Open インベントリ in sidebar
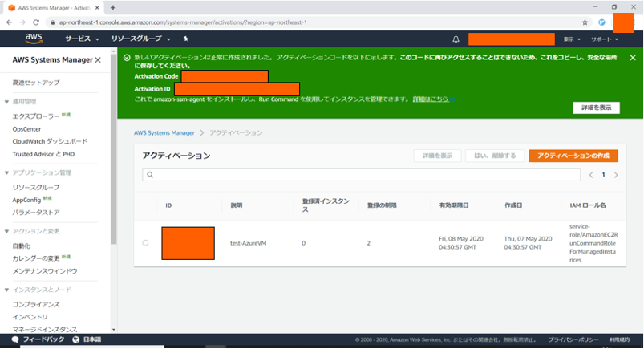This screenshot has height=349, width=644. click(30, 317)
